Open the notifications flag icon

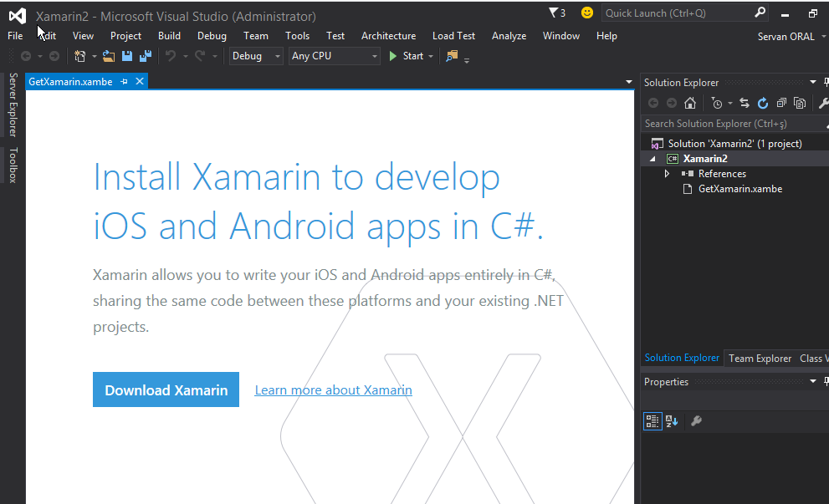coord(554,13)
